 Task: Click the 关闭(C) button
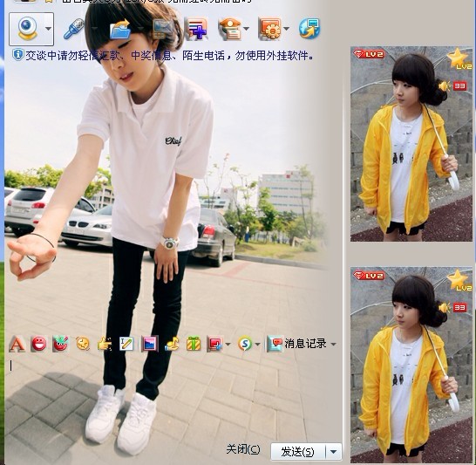pyautogui.click(x=243, y=449)
